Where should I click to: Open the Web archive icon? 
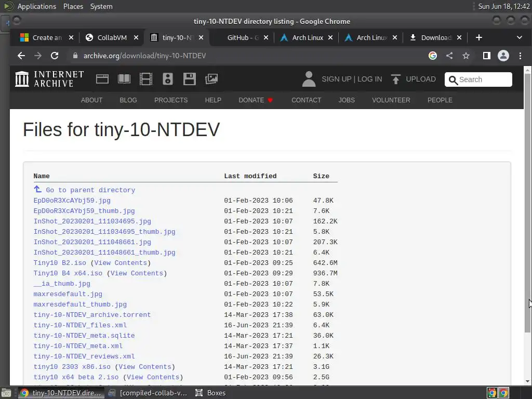pos(102,79)
